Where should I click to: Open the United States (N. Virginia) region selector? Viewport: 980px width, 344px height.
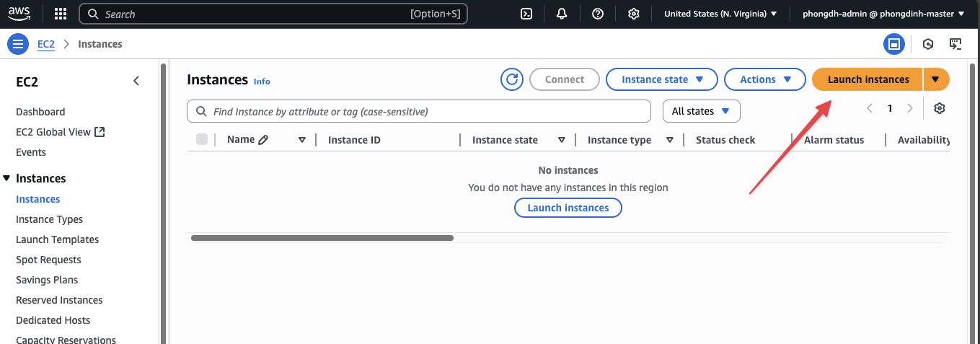click(720, 14)
